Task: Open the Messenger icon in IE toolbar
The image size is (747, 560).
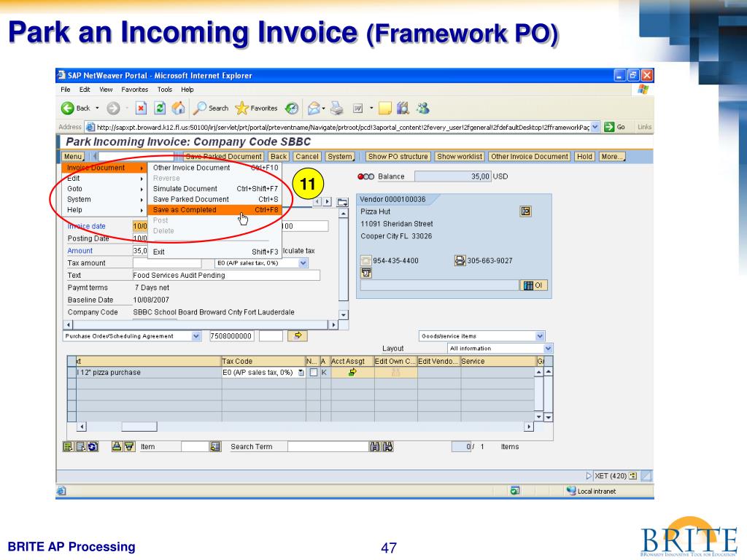Action: pos(423,109)
